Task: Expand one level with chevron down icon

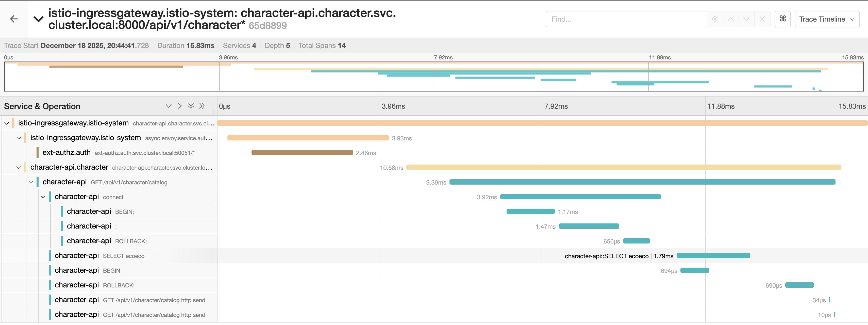Action: click(x=169, y=106)
